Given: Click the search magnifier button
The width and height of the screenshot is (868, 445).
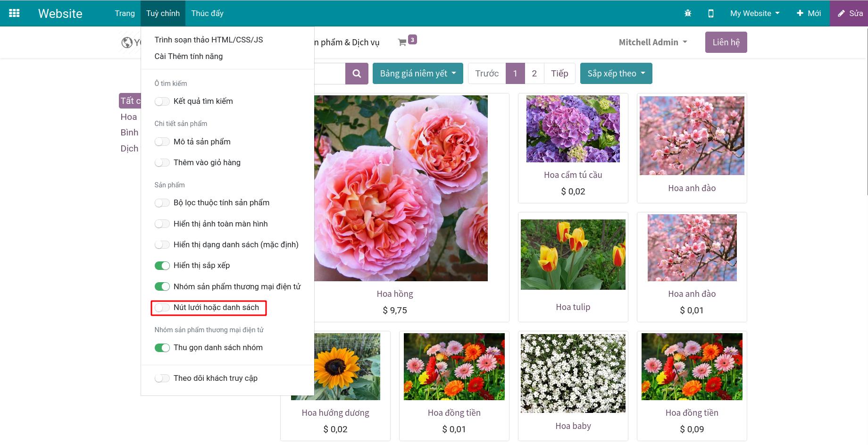Looking at the screenshot, I should [x=357, y=74].
